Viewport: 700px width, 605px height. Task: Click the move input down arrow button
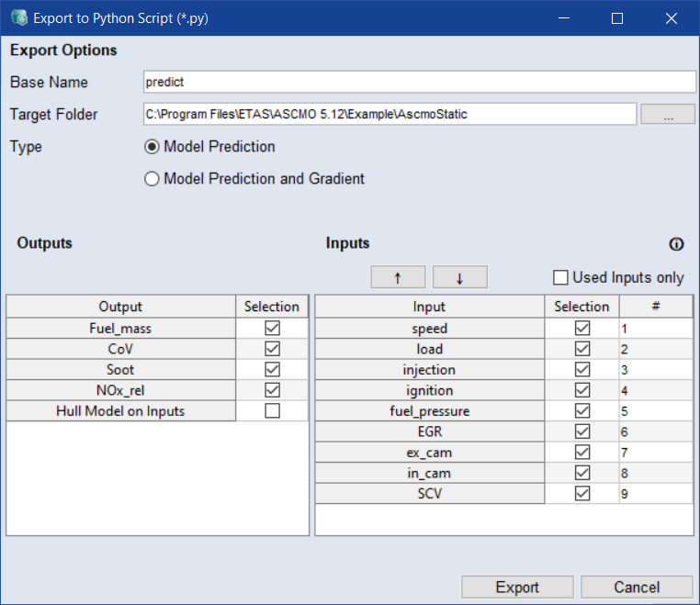tap(459, 277)
